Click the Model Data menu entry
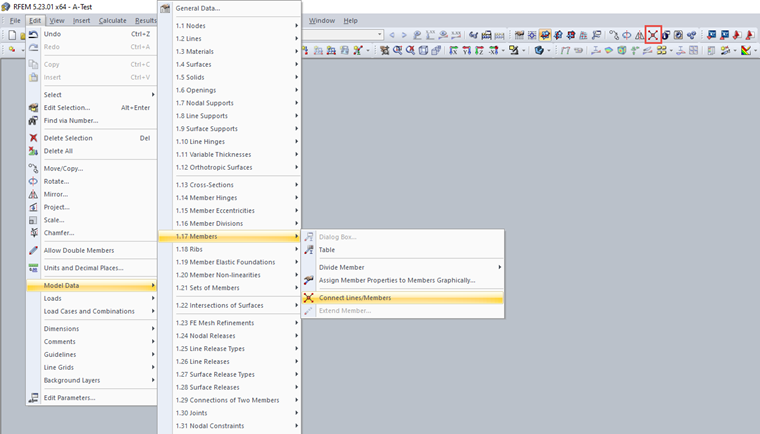The height and width of the screenshot is (434, 760). [x=91, y=285]
